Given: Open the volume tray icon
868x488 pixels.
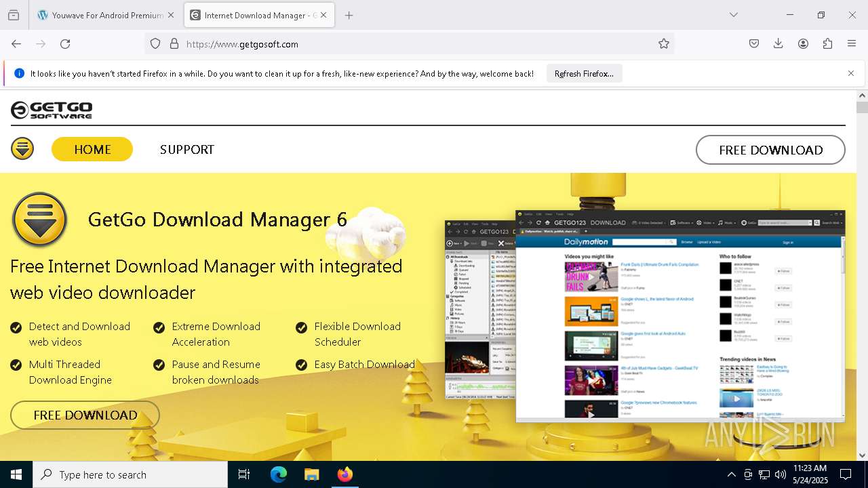Looking at the screenshot, I should tap(781, 474).
